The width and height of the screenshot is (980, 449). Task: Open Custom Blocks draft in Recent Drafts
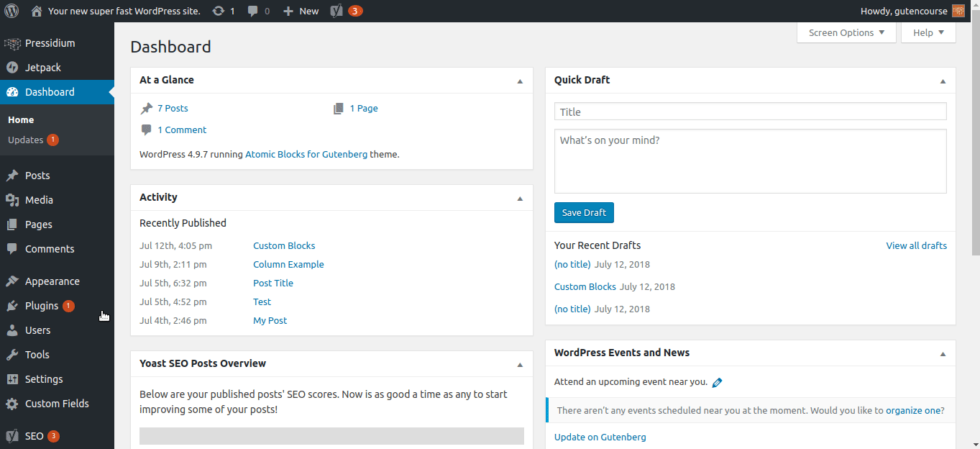585,286
